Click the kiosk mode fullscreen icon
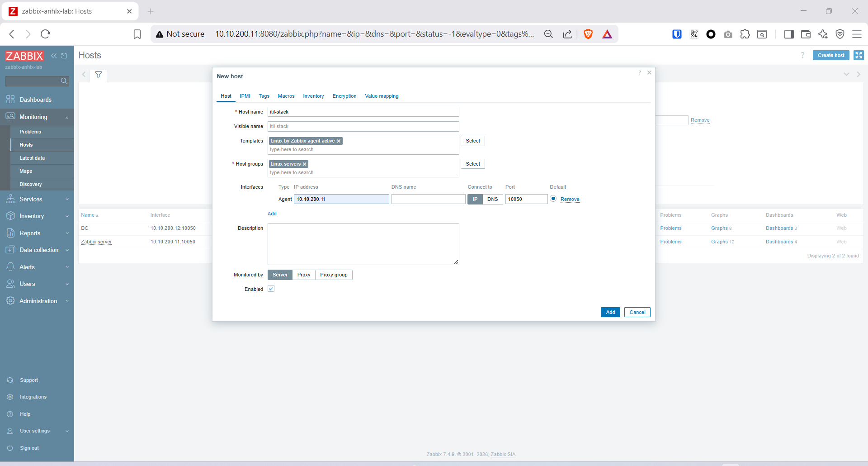The width and height of the screenshot is (868, 466). coord(859,55)
